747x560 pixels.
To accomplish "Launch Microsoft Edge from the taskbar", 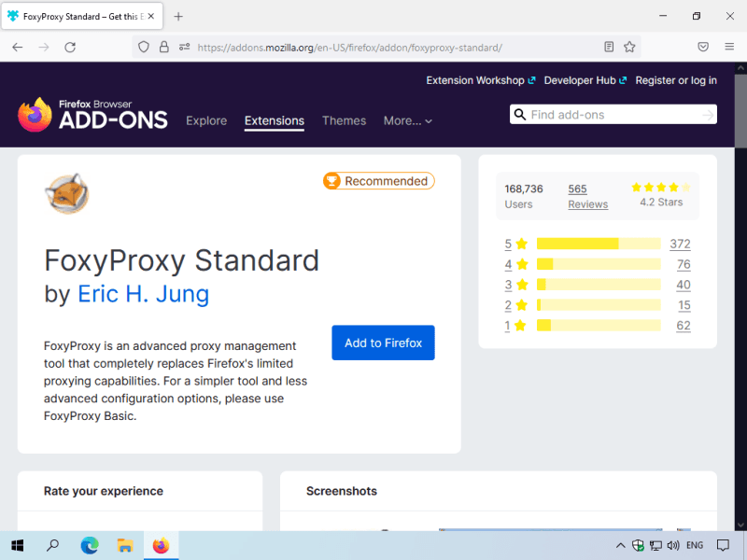I will tap(89, 545).
